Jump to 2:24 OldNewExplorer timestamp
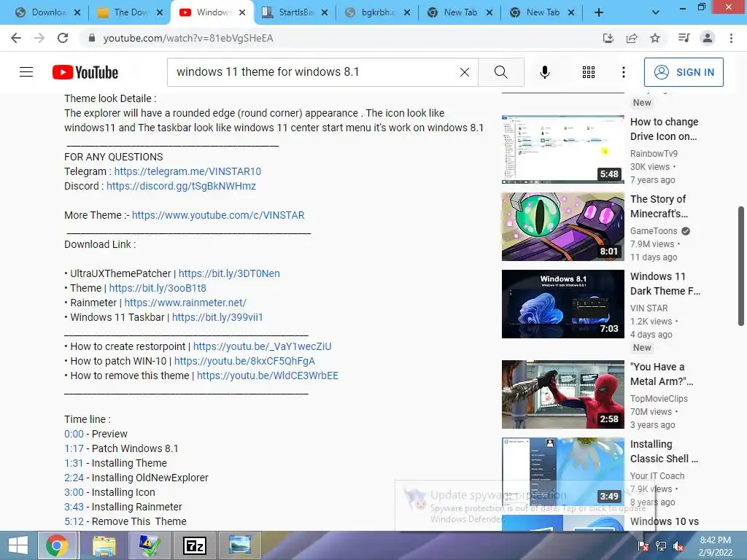Screen dimensions: 747x560 pos(74,478)
